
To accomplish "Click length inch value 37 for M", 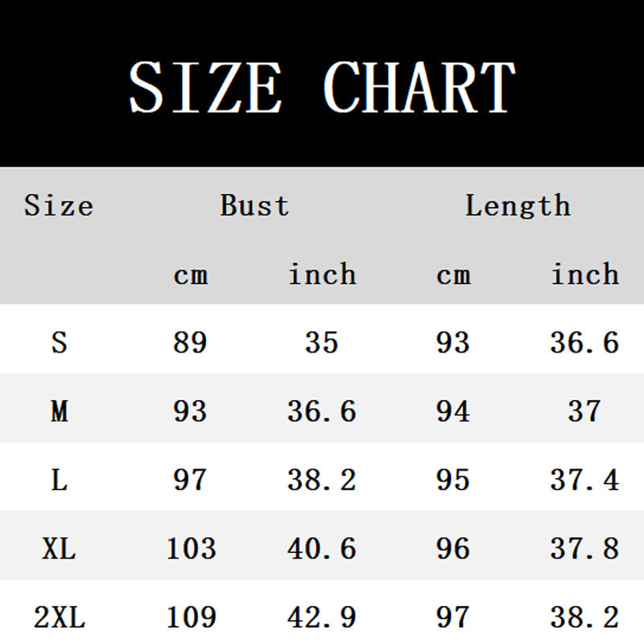I will (584, 411).
